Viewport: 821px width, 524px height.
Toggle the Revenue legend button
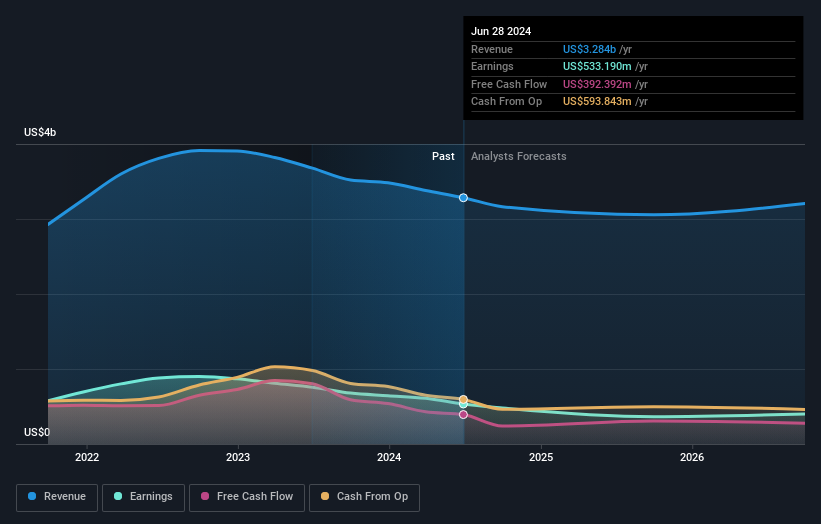click(x=57, y=497)
